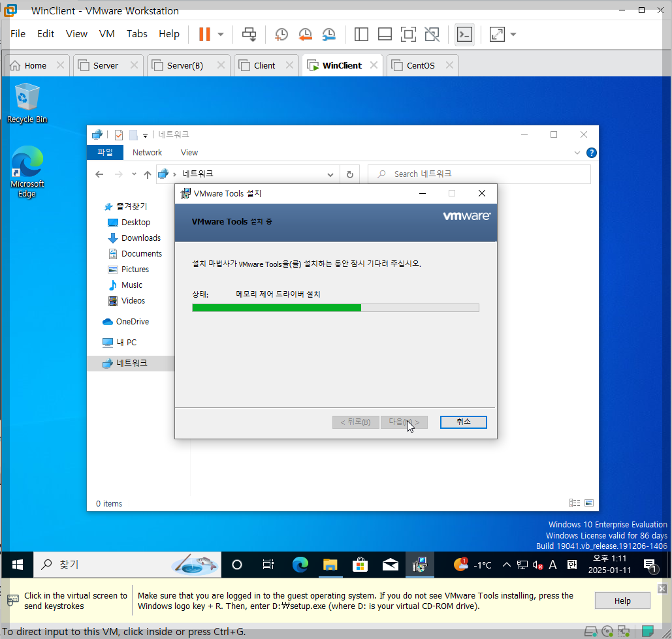672x639 pixels.
Task: Open the VM menu
Action: [106, 34]
